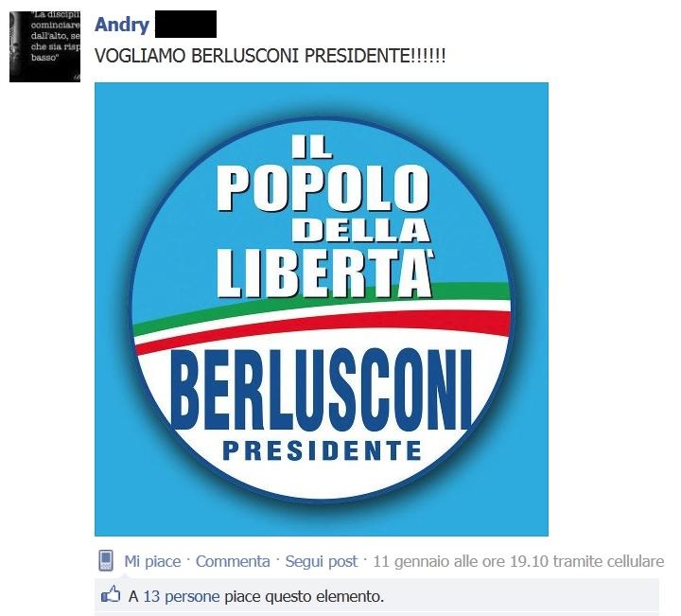Open Andry's profile via name link

tap(122, 25)
